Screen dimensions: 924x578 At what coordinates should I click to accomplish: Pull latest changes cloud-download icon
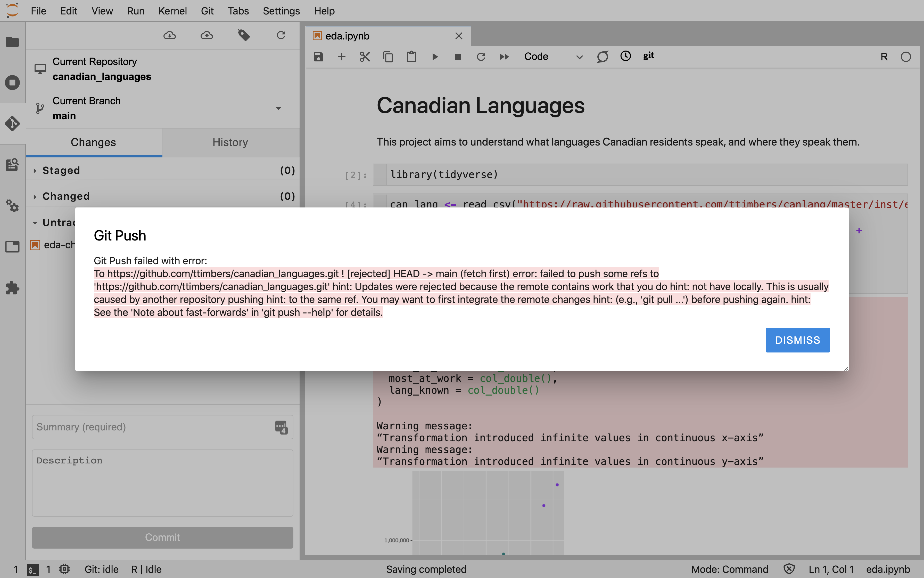170,36
